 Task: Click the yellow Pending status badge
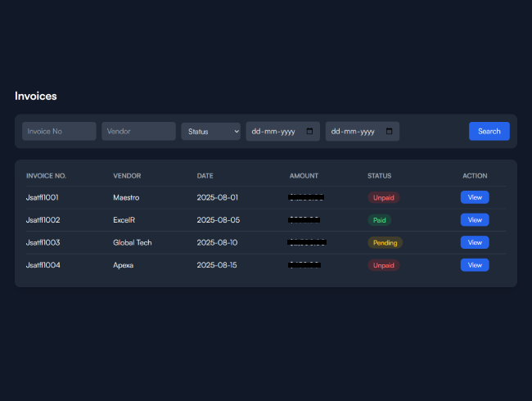(385, 242)
